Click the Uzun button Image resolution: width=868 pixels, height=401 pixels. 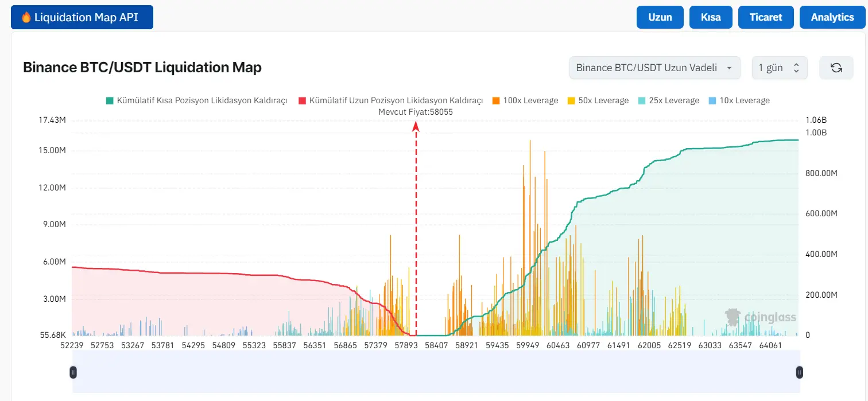pyautogui.click(x=660, y=17)
